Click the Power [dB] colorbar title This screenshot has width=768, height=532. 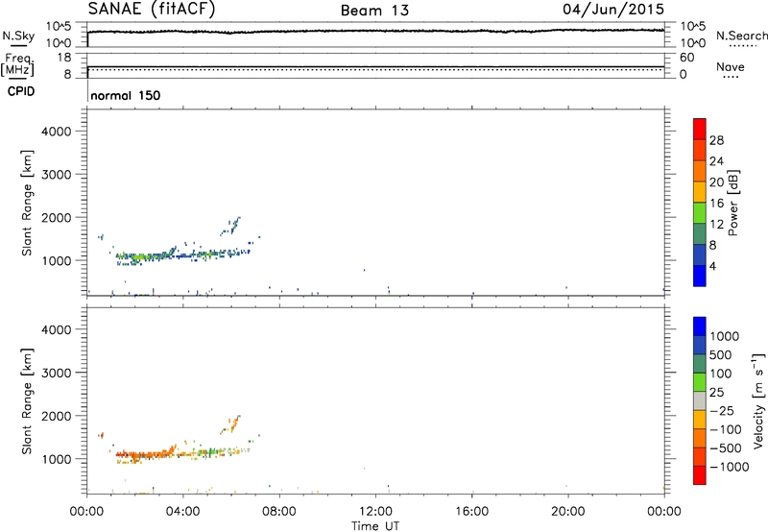(732, 203)
